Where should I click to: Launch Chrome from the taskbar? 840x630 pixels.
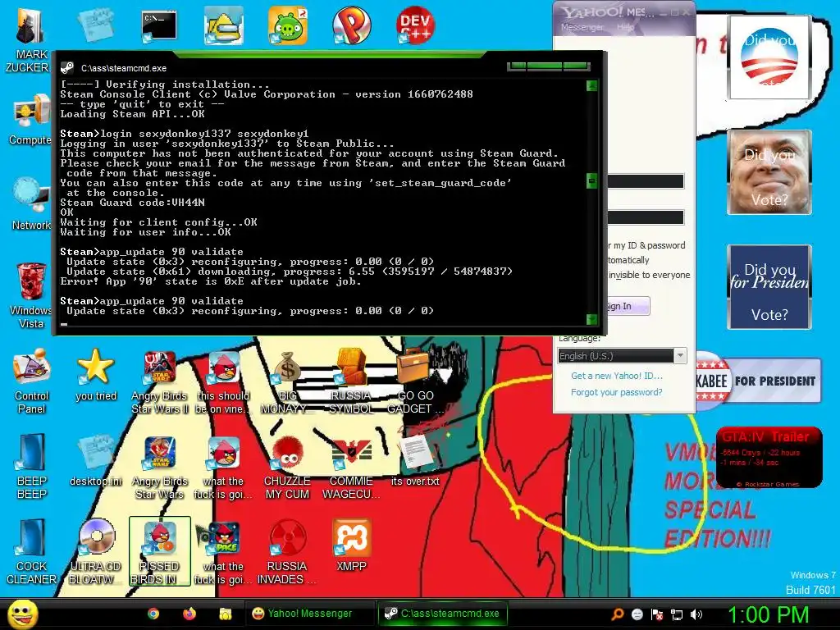[153, 614]
